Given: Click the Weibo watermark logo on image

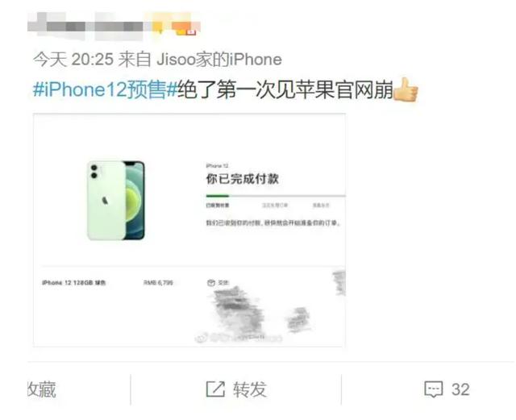Looking at the screenshot, I should [201, 338].
